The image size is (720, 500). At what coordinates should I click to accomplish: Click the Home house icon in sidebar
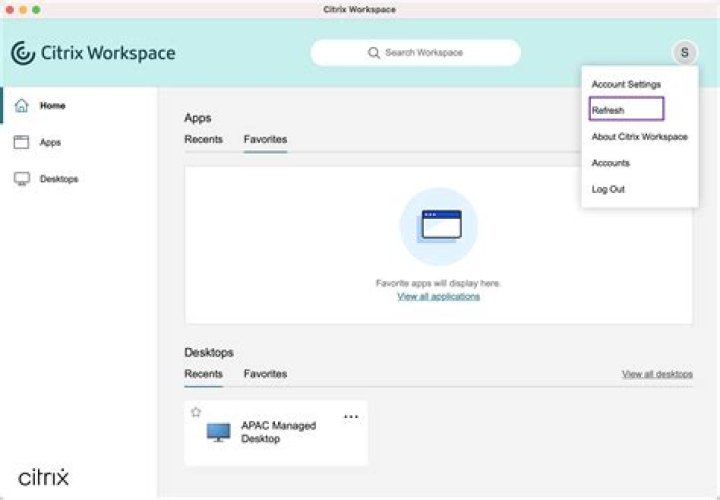click(x=21, y=106)
